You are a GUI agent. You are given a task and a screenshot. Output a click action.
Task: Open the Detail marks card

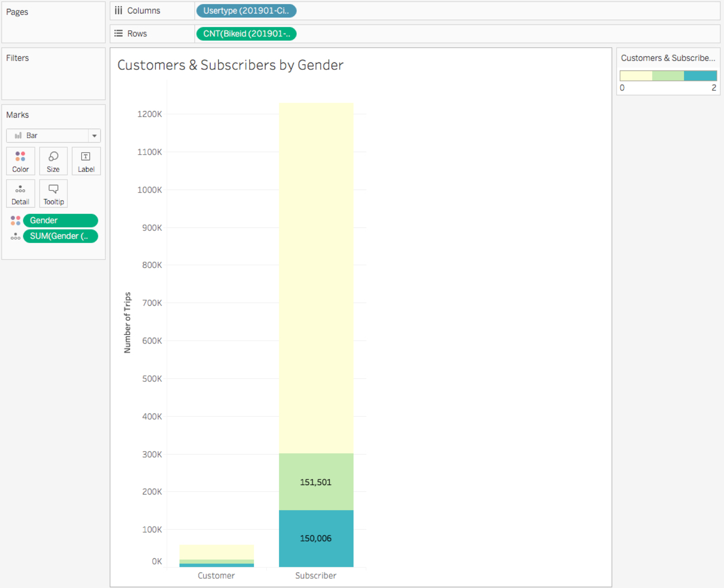pyautogui.click(x=20, y=194)
